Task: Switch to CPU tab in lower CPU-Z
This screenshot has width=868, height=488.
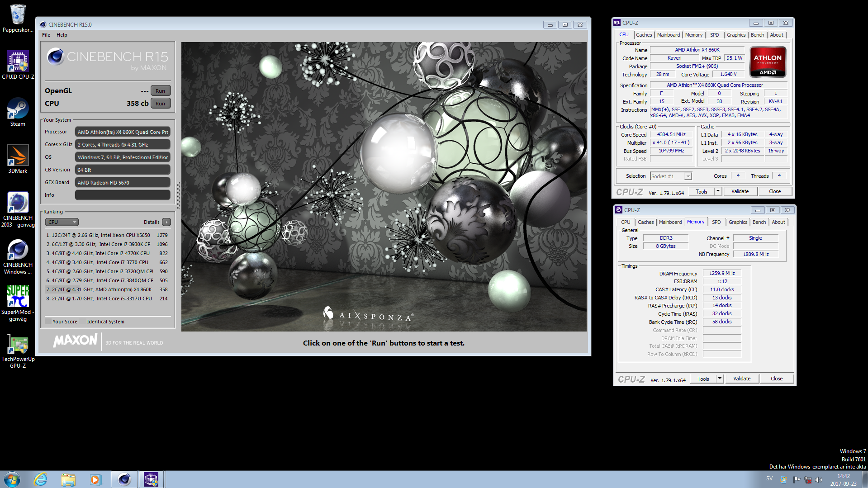Action: pos(626,222)
